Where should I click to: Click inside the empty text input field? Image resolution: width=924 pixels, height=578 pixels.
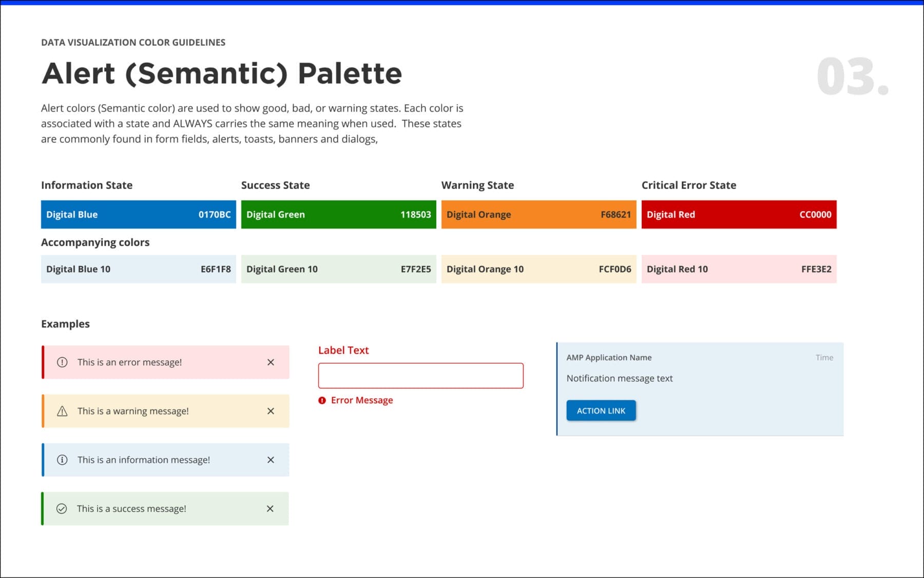tap(421, 376)
